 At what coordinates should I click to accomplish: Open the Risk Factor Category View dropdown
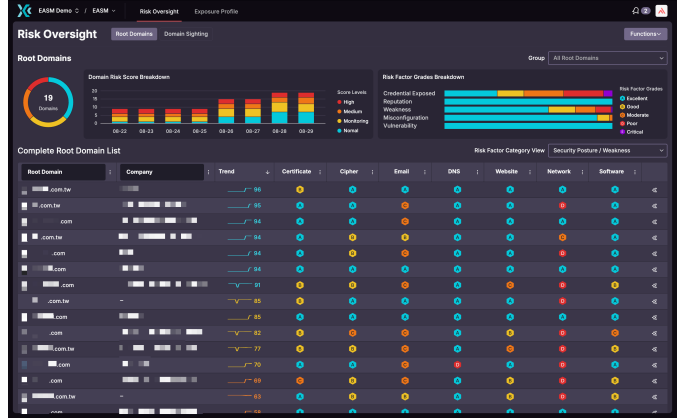tap(607, 150)
